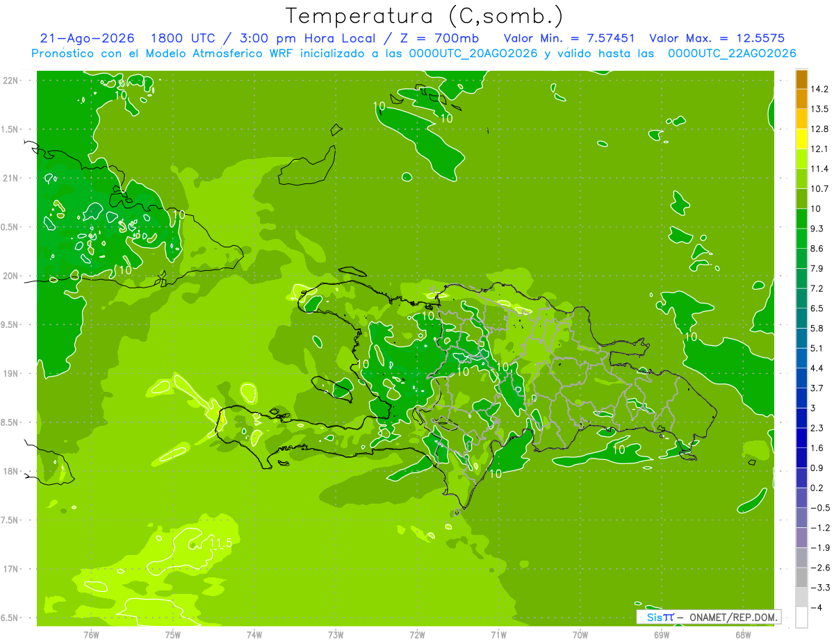Pick the teal swatch between 5.8 and 6.5
The height and width of the screenshot is (644, 834).
[x=801, y=318]
